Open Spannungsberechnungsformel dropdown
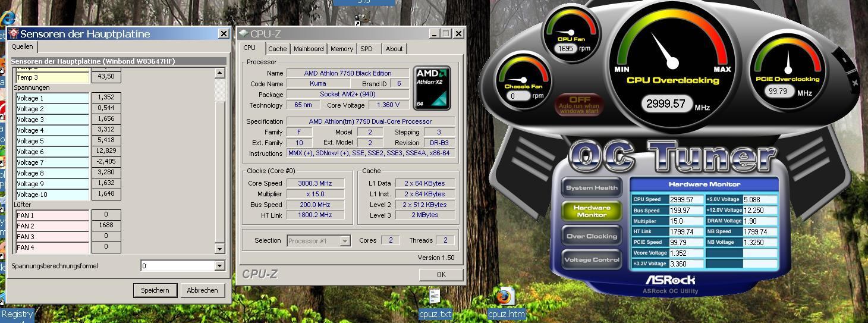 219,266
